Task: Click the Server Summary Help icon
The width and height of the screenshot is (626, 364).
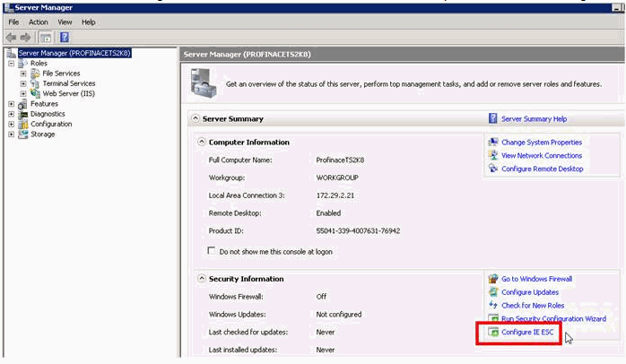Action: pyautogui.click(x=493, y=118)
